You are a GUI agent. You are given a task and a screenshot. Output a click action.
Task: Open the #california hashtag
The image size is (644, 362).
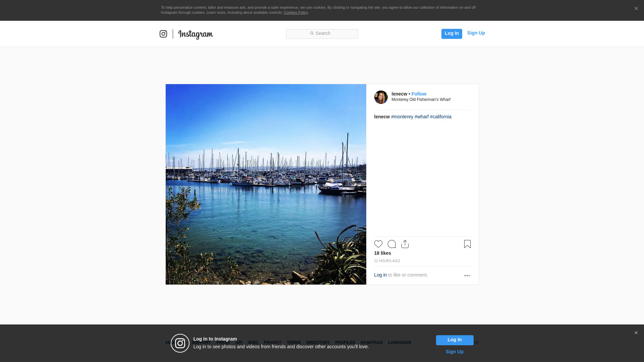point(440,117)
